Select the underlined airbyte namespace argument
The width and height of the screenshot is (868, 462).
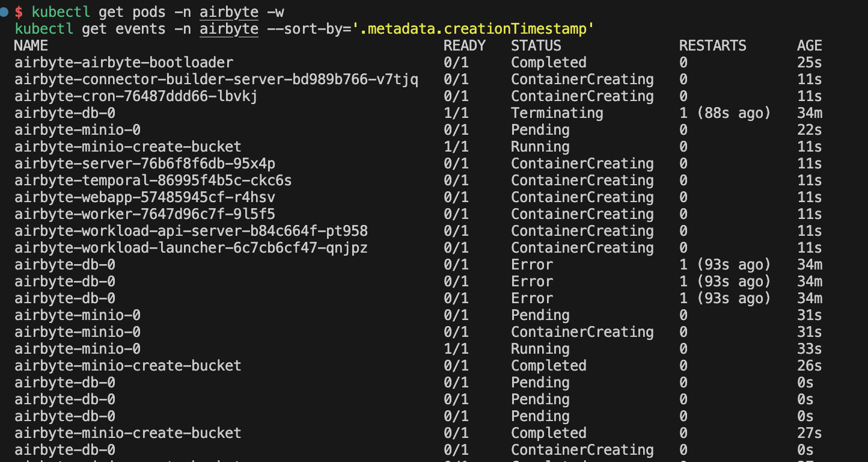pos(228,11)
